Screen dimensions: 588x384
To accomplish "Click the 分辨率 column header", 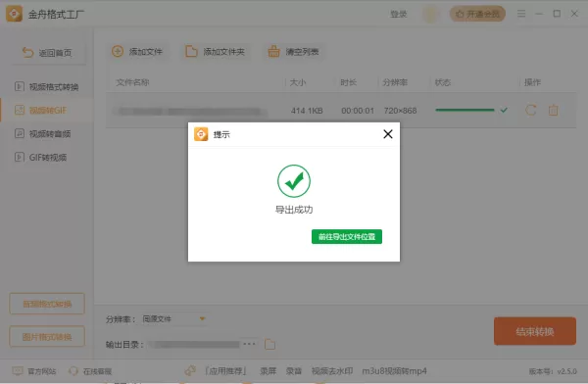I will (395, 82).
